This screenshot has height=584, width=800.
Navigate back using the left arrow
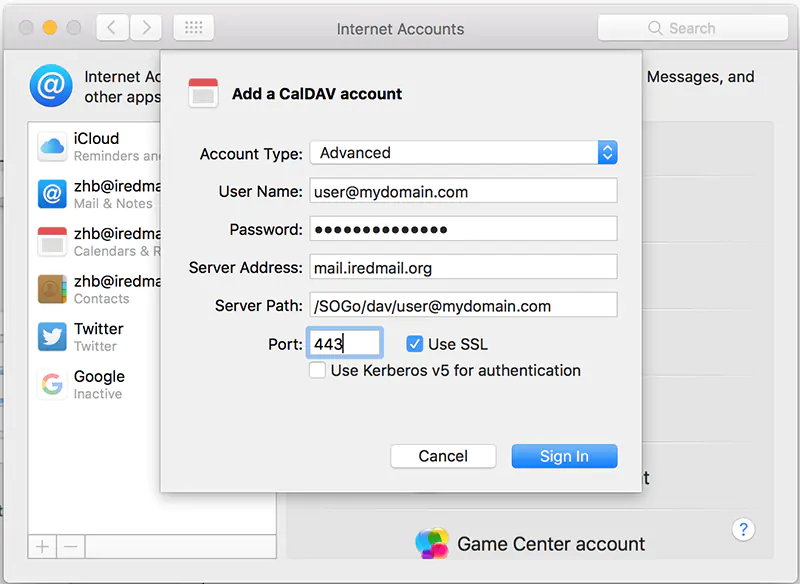tap(112, 27)
